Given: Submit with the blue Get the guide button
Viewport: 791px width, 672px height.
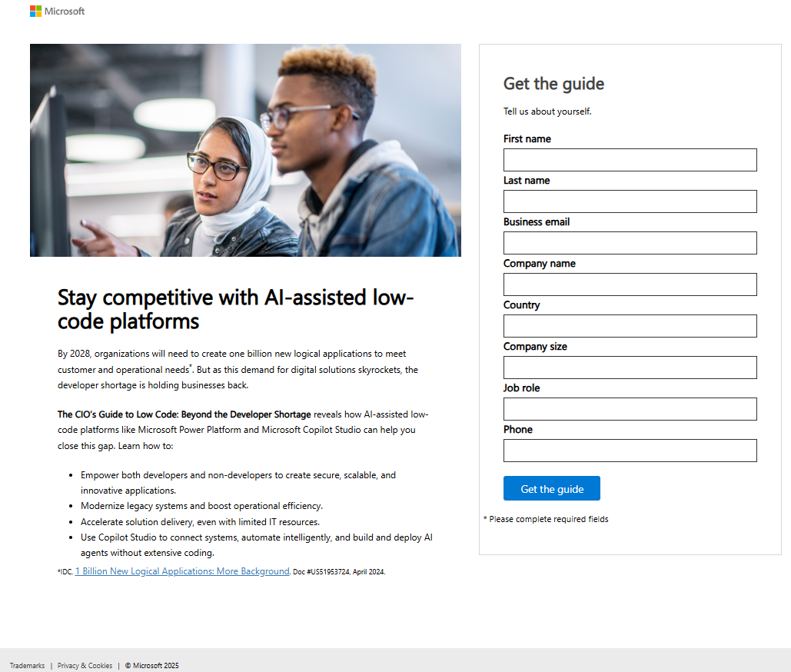Looking at the screenshot, I should pos(551,488).
